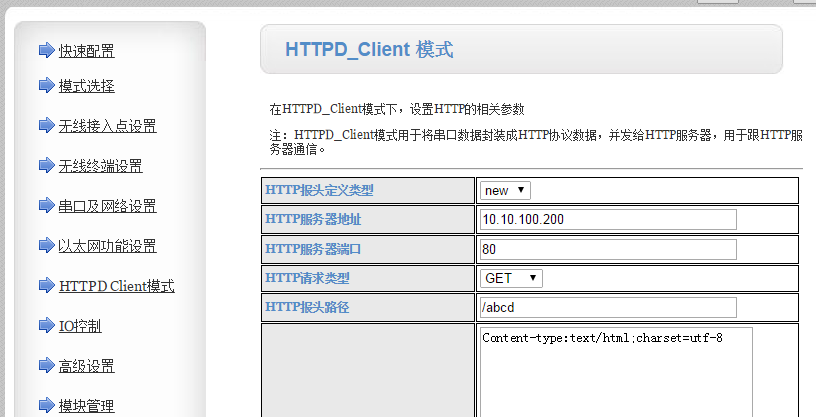Focus the HTTP服务器端口 field containing 80
Viewport: 816px width, 417px height.
point(608,249)
